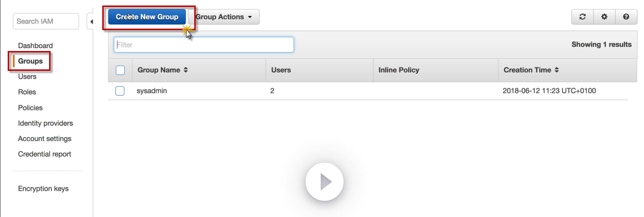Open the sysadmin group link
The width and height of the screenshot is (644, 217).
point(151,91)
